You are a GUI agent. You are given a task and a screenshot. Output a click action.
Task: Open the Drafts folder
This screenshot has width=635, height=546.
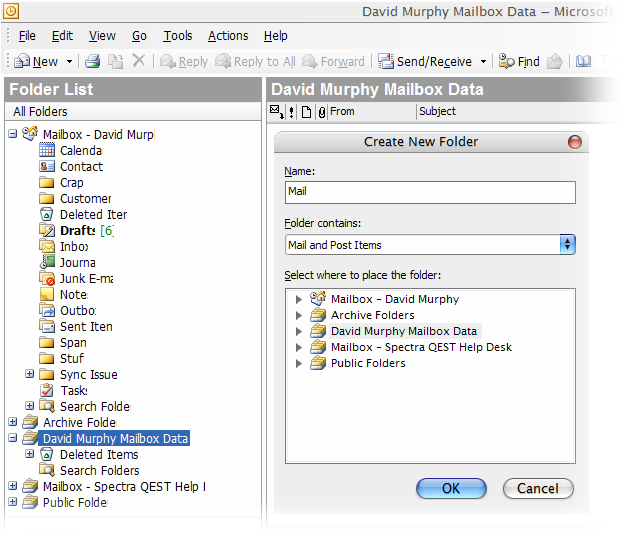point(78,230)
